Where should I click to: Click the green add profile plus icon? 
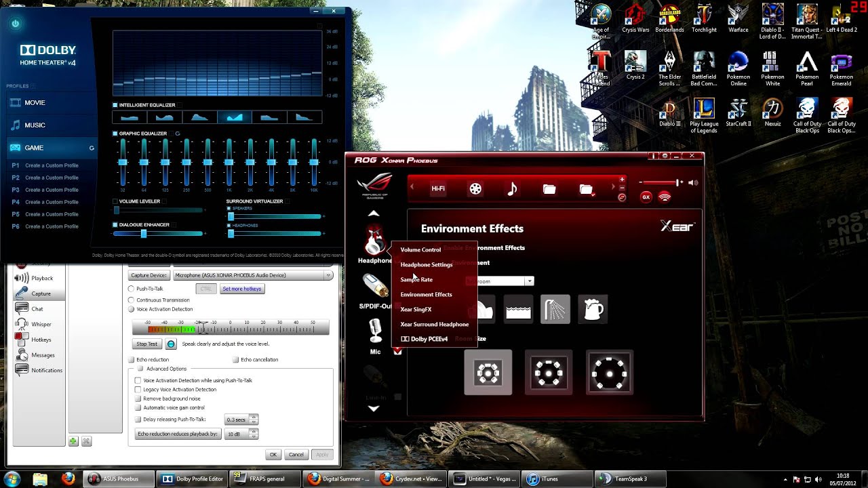pyautogui.click(x=73, y=441)
